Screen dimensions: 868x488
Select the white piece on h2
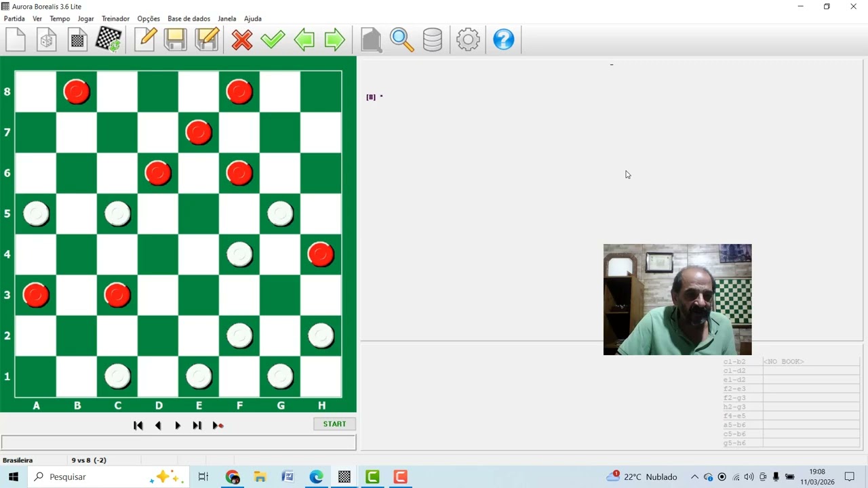(x=321, y=335)
